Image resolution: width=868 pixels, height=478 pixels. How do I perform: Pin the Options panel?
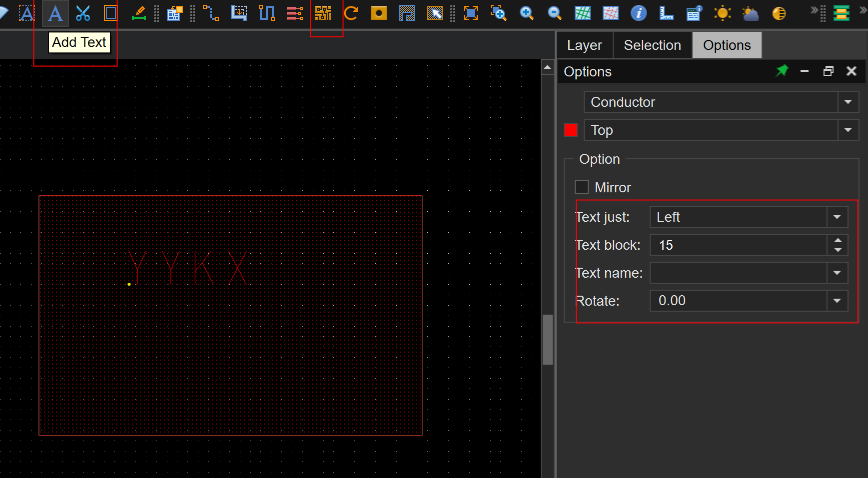coord(782,71)
